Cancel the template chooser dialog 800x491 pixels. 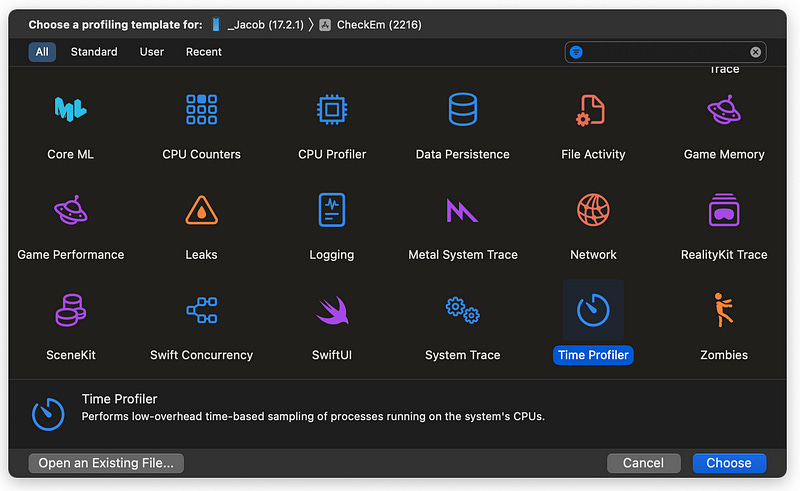pos(643,463)
